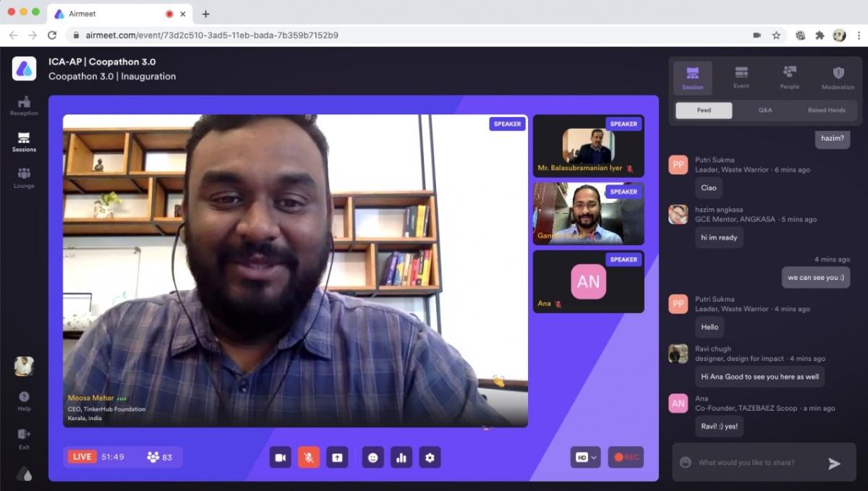Viewport: 868px width, 491px height.
Task: Send the chat message with arrow button
Action: [x=834, y=464]
